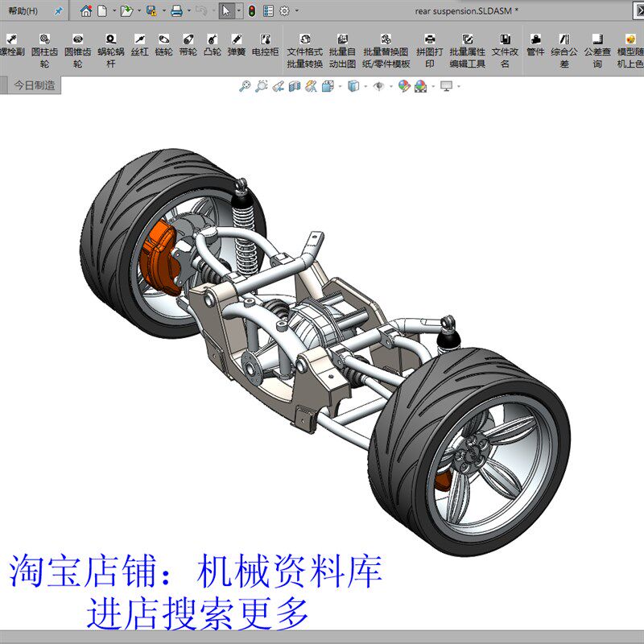
Task: Toggle the toolbar pin icon
Action: pyautogui.click(x=57, y=11)
